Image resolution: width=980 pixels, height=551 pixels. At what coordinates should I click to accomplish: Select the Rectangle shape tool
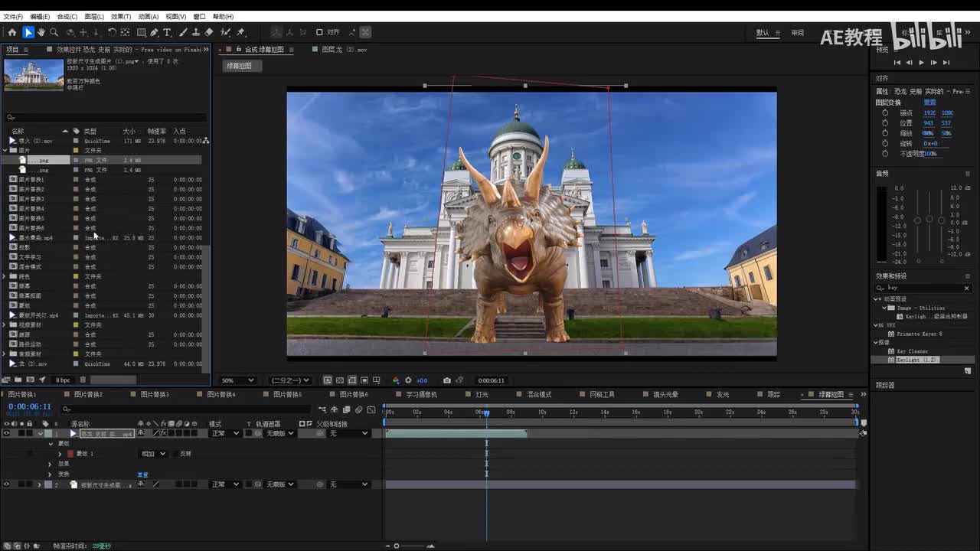[x=141, y=32]
